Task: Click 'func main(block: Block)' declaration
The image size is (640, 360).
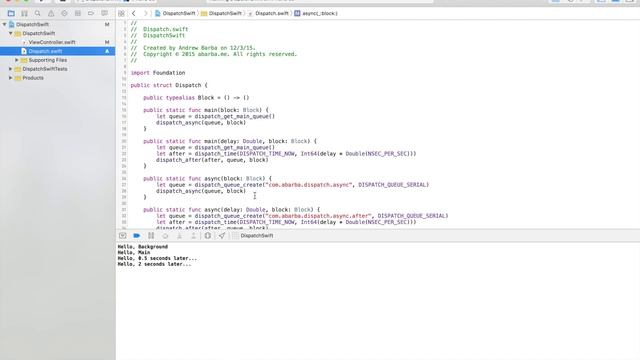Action: tap(206, 110)
